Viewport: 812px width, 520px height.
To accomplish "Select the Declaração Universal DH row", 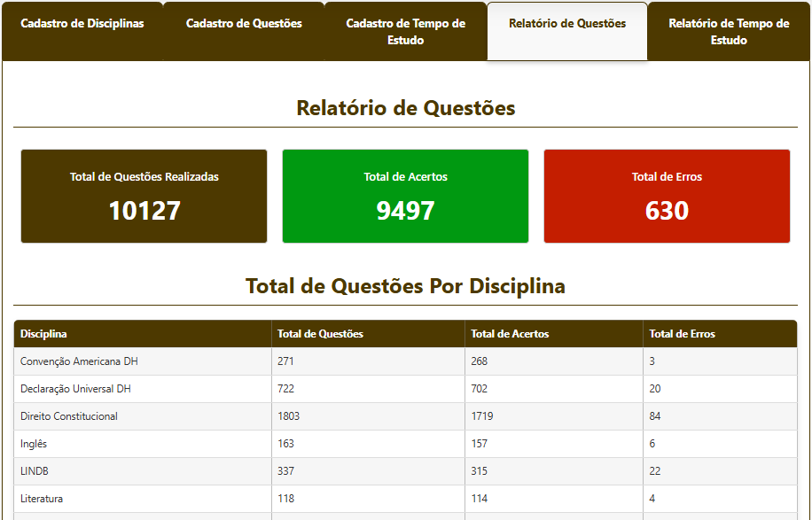I will 75,389.
